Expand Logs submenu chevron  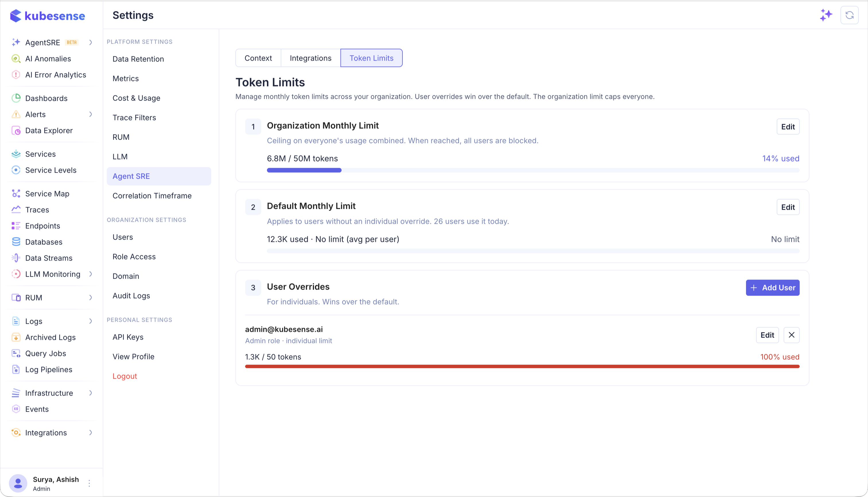pyautogui.click(x=91, y=321)
